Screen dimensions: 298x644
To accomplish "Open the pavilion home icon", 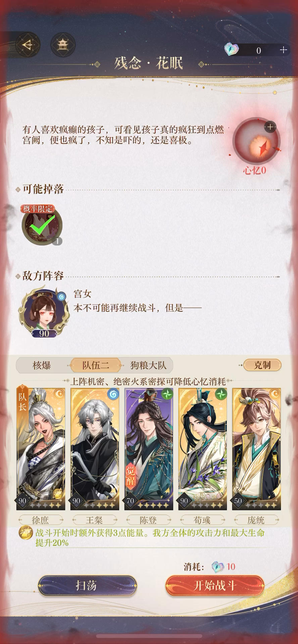I will tap(63, 45).
